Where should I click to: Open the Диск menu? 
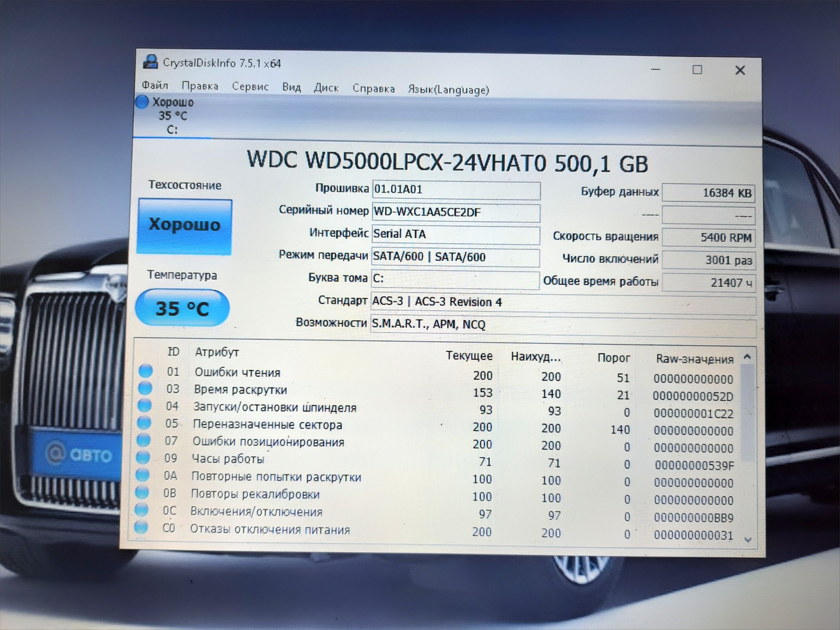(x=326, y=88)
